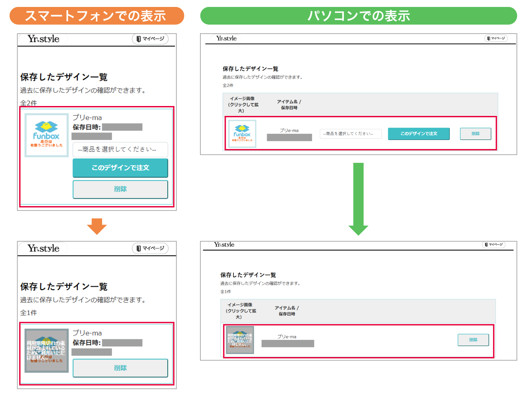Click Yr.style logo in PC view showing 全1件

pos(224,245)
